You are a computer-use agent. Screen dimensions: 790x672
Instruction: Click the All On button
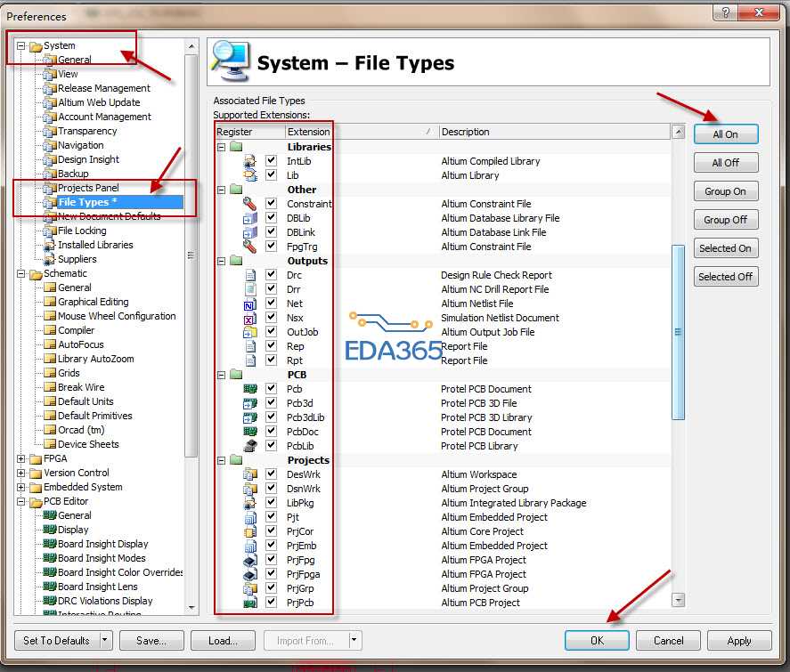coord(726,134)
